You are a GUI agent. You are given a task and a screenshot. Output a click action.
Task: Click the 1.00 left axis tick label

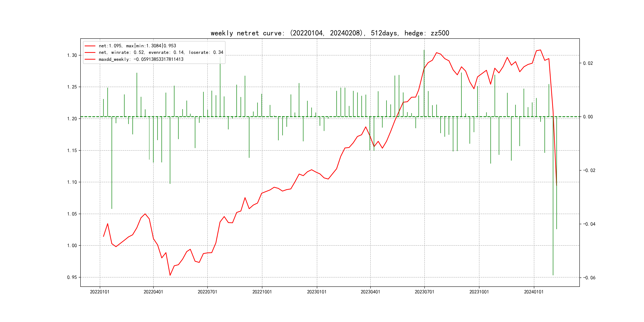pyautogui.click(x=72, y=245)
